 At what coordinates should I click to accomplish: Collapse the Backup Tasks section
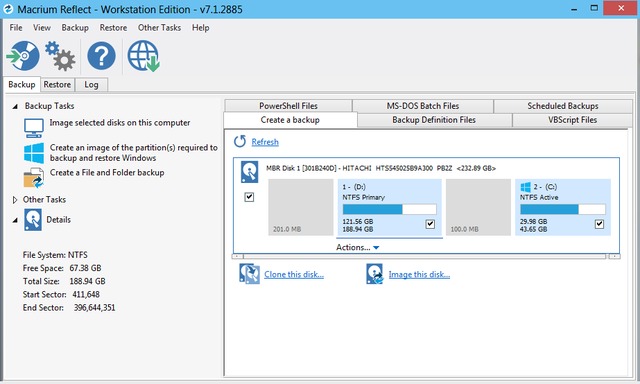[15, 106]
